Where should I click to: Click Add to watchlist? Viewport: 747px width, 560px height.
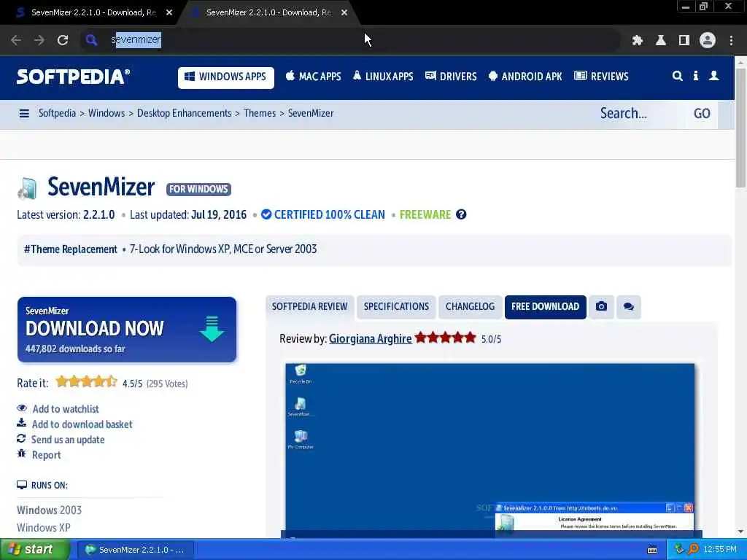tap(65, 409)
